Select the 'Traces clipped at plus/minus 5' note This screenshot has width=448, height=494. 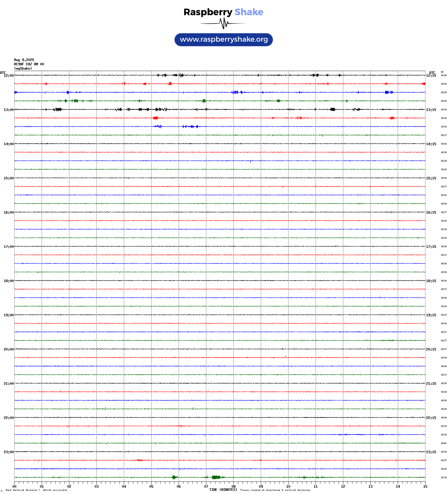(275, 490)
